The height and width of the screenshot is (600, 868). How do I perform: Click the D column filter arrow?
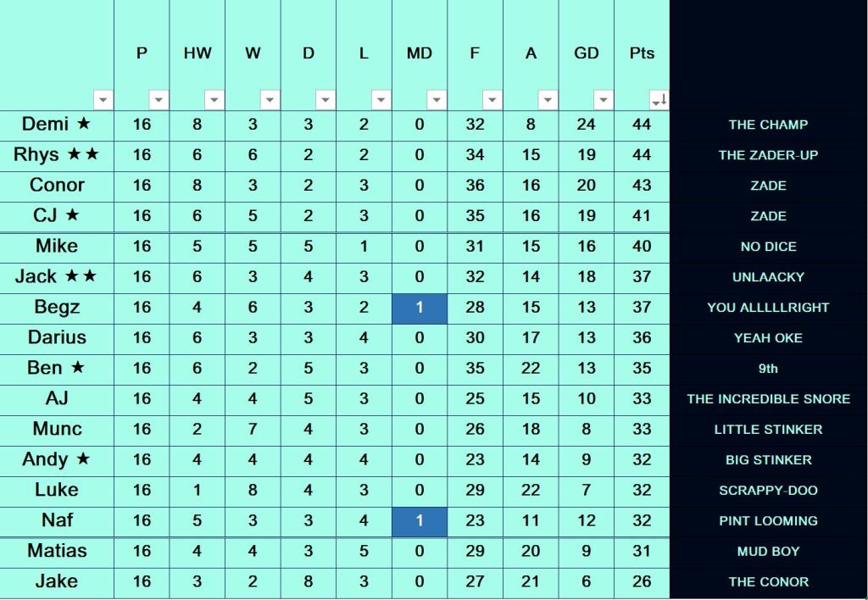point(325,100)
